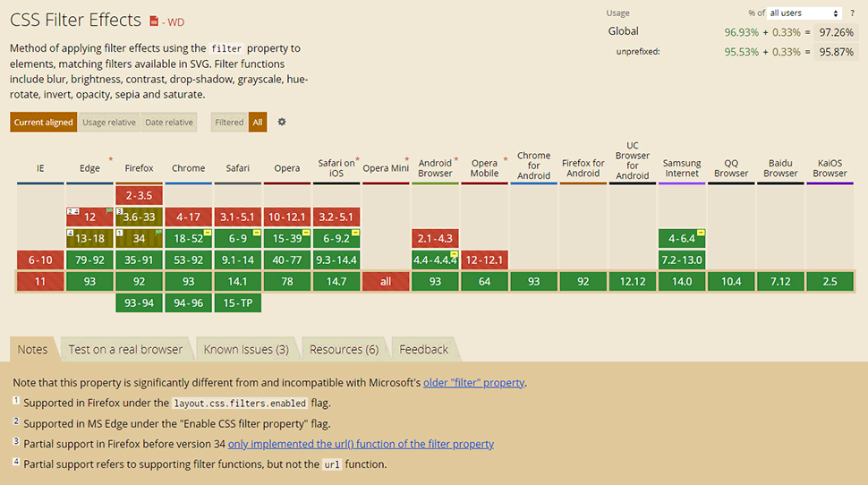Click the Opera Mini column header

click(386, 167)
